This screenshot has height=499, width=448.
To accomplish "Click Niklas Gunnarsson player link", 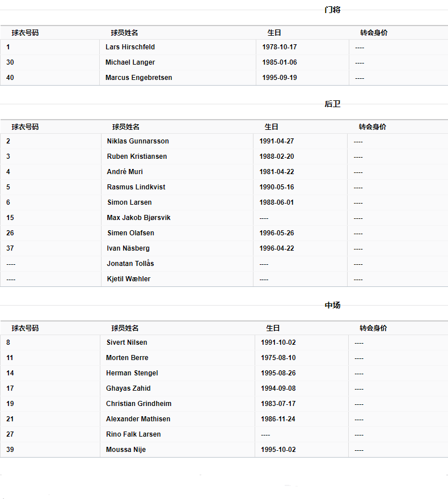I will click(138, 141).
